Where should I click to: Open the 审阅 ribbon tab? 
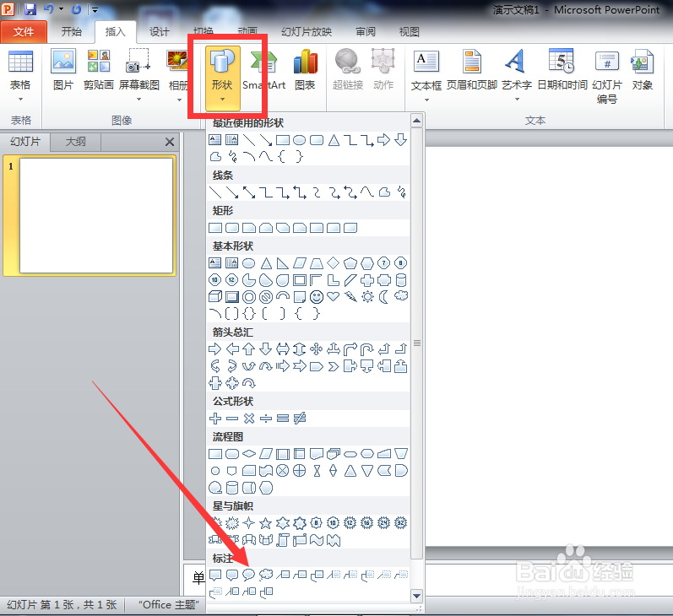pyautogui.click(x=366, y=32)
